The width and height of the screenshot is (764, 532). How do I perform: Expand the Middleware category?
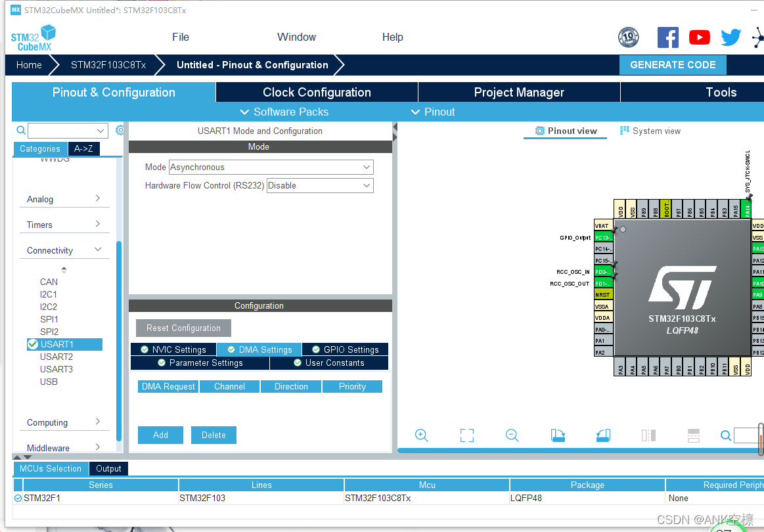tap(64, 448)
